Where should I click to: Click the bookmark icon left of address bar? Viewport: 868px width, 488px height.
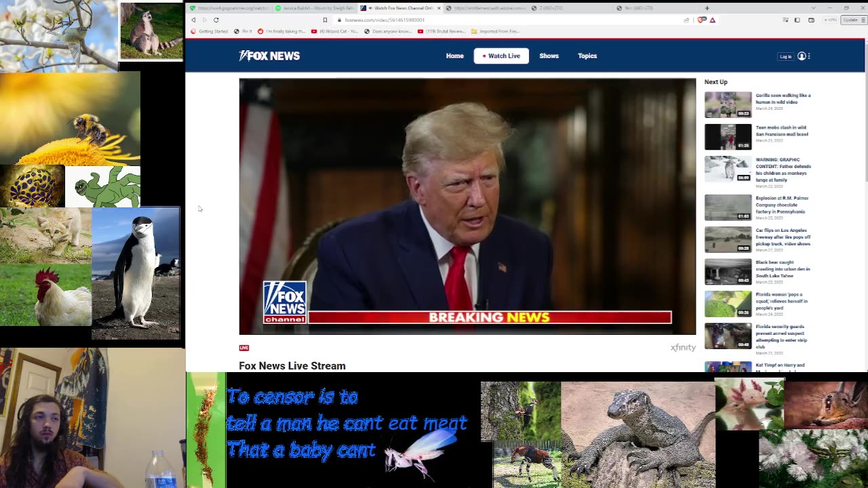(325, 20)
